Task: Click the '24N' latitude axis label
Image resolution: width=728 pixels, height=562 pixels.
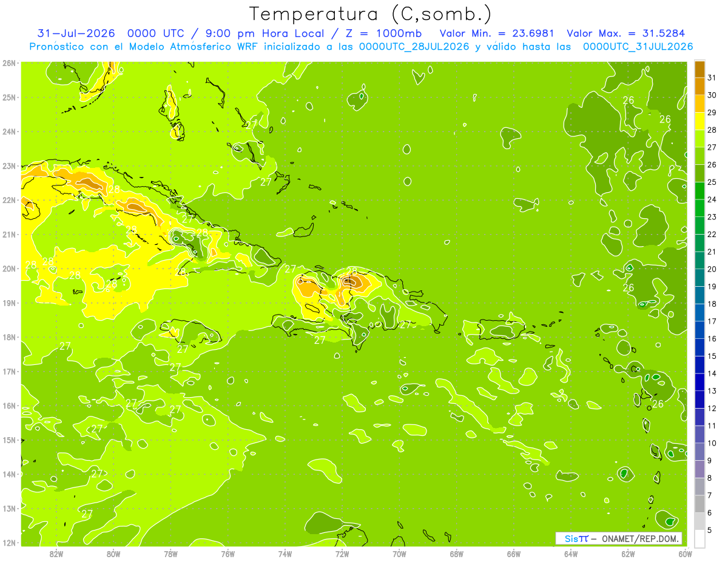Action: pyautogui.click(x=8, y=132)
